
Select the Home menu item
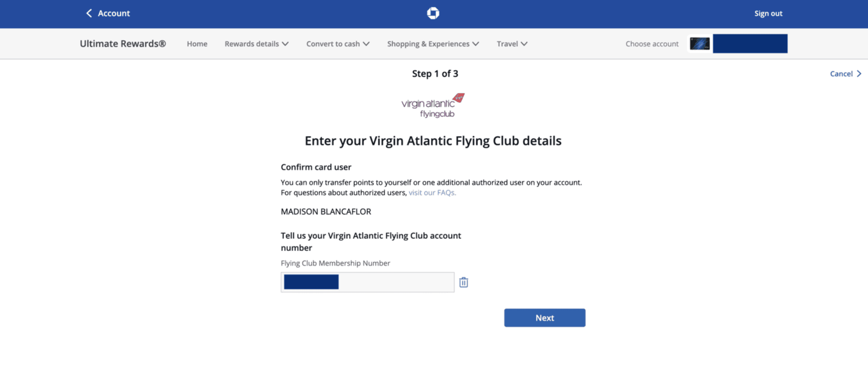[x=196, y=43]
